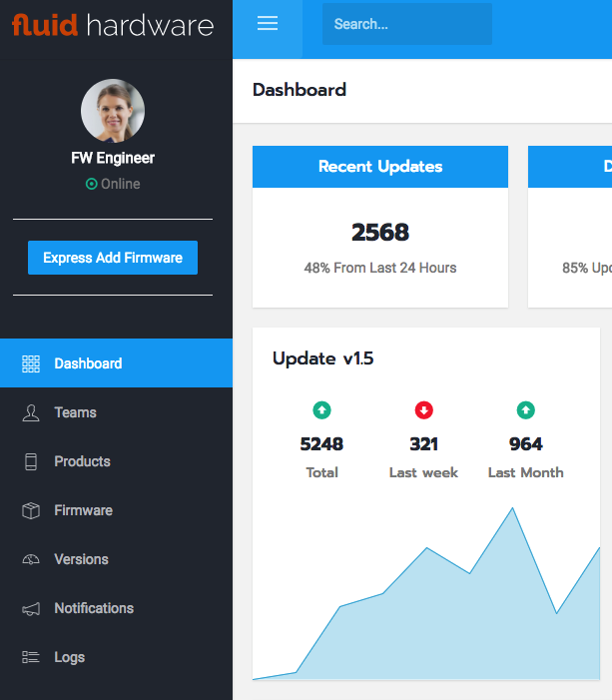Click in the Search input field
This screenshot has width=612, height=700.
click(406, 24)
